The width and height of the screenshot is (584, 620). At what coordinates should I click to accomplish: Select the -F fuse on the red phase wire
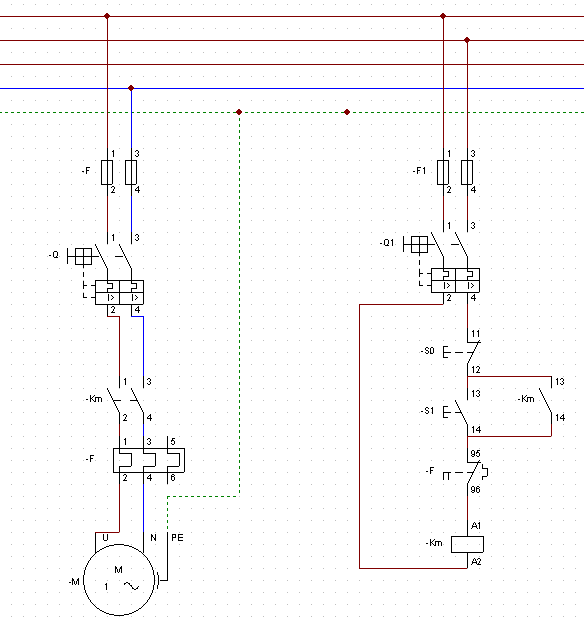(107, 172)
